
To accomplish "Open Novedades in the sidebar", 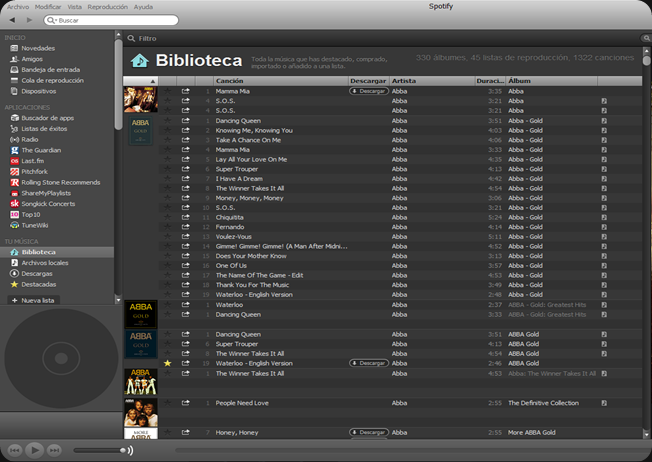I will (x=38, y=48).
